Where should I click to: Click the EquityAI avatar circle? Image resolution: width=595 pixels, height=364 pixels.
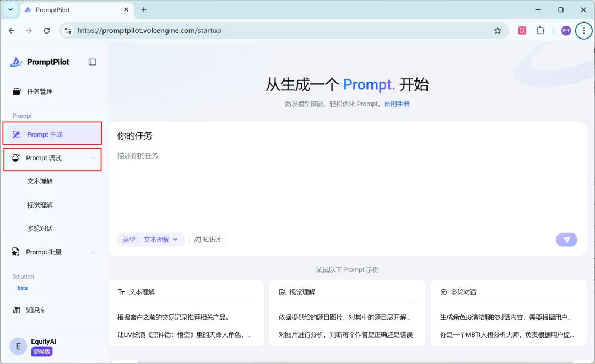pos(18,346)
